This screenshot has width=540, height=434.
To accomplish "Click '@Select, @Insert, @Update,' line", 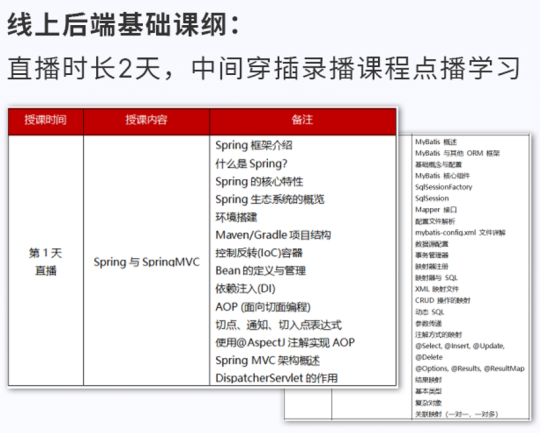I will 460,346.
